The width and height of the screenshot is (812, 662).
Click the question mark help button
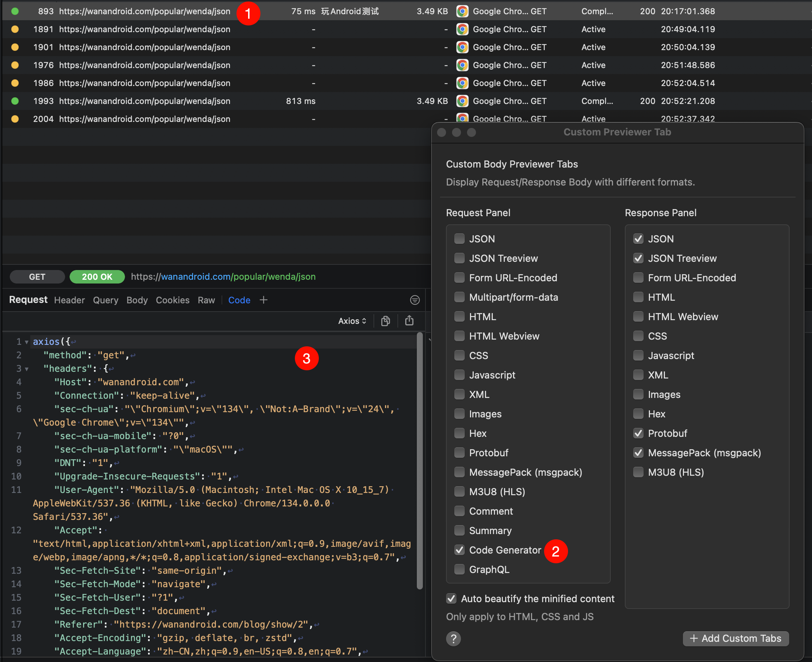coord(453,638)
